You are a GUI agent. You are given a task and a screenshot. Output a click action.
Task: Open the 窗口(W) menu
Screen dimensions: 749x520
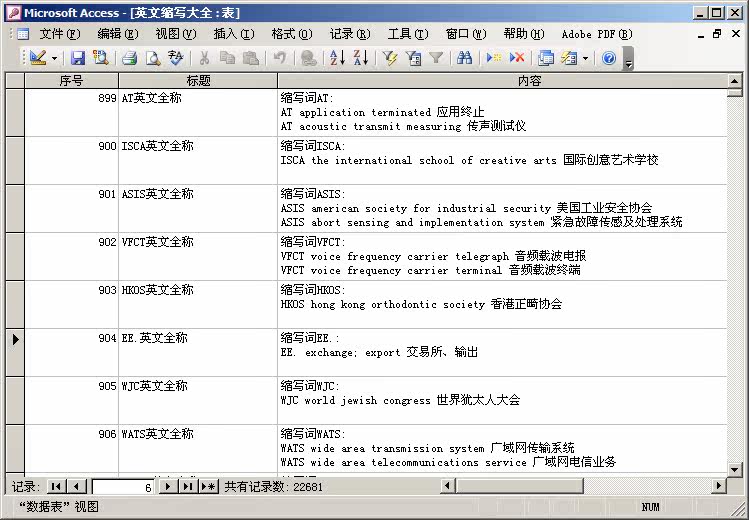tap(466, 34)
